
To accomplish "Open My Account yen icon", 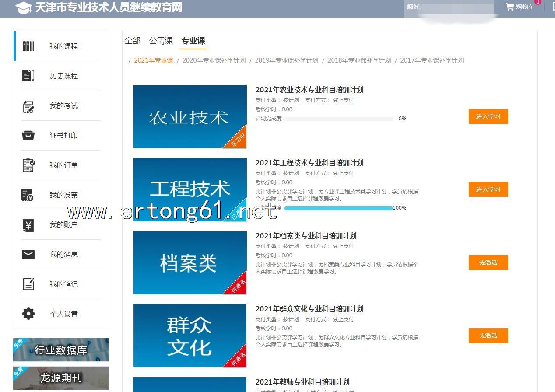I will pyautogui.click(x=28, y=225).
